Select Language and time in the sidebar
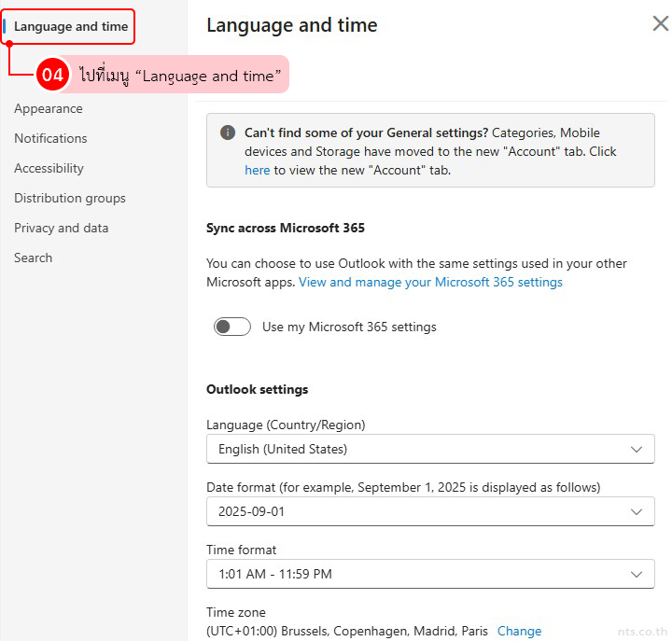 [71, 26]
